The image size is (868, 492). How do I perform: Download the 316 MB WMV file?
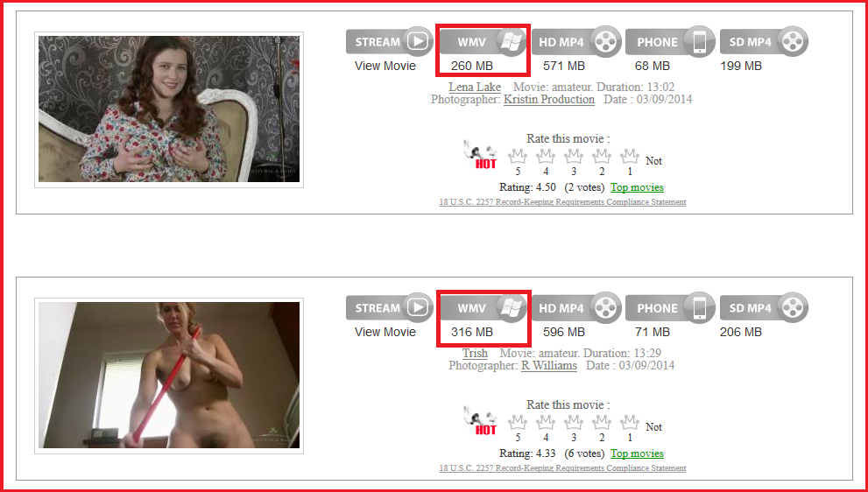point(483,308)
